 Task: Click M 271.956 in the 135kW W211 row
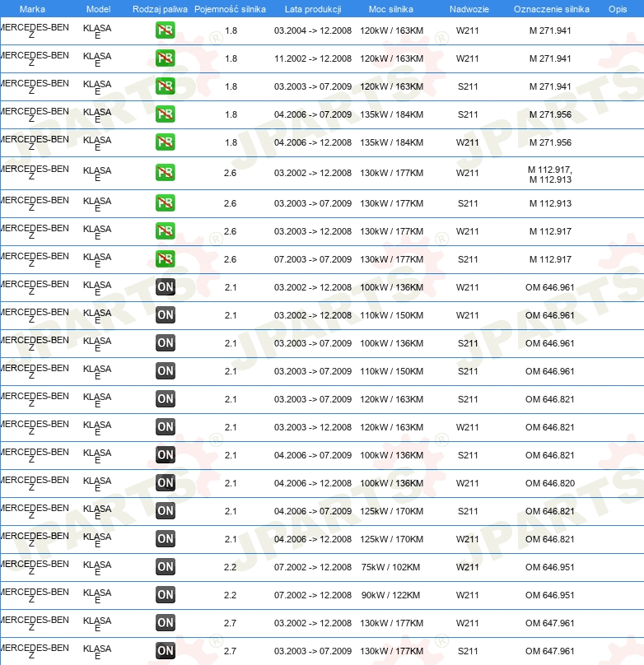[x=550, y=142]
